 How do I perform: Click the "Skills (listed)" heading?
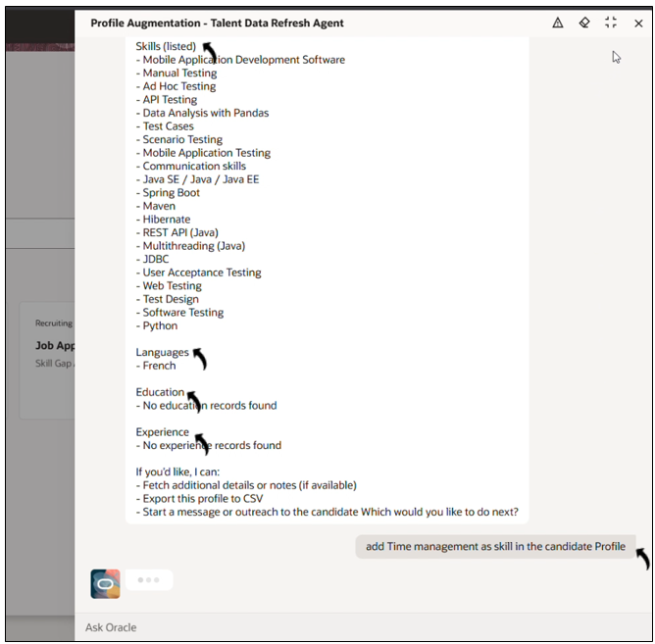[x=166, y=46]
